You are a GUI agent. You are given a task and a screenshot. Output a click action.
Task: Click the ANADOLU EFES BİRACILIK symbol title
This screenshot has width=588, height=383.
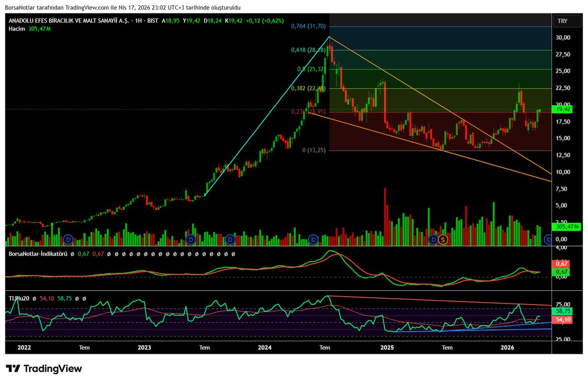[69, 21]
